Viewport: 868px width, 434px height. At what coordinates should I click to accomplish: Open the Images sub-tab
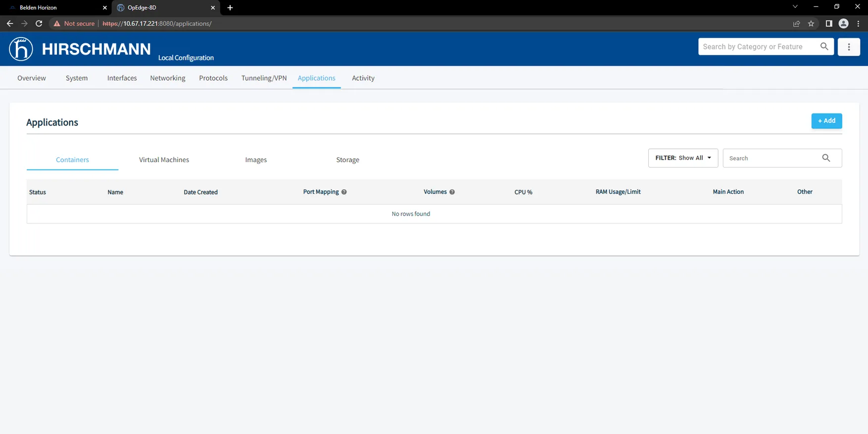256,160
